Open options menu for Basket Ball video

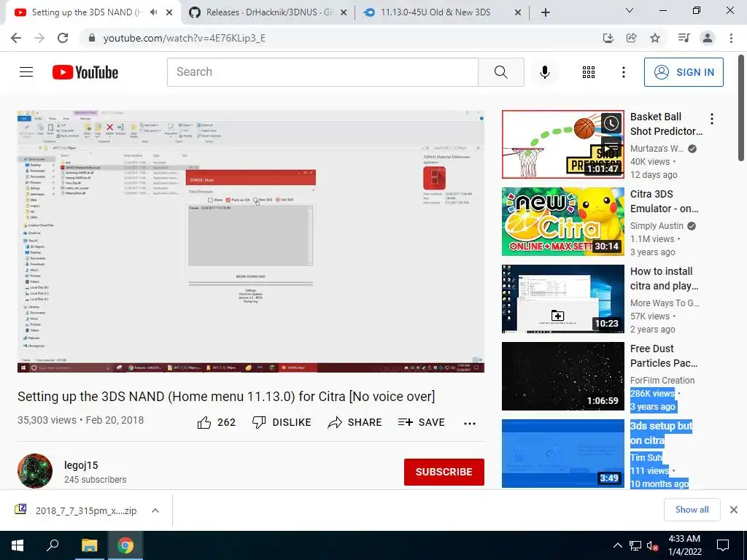click(712, 119)
